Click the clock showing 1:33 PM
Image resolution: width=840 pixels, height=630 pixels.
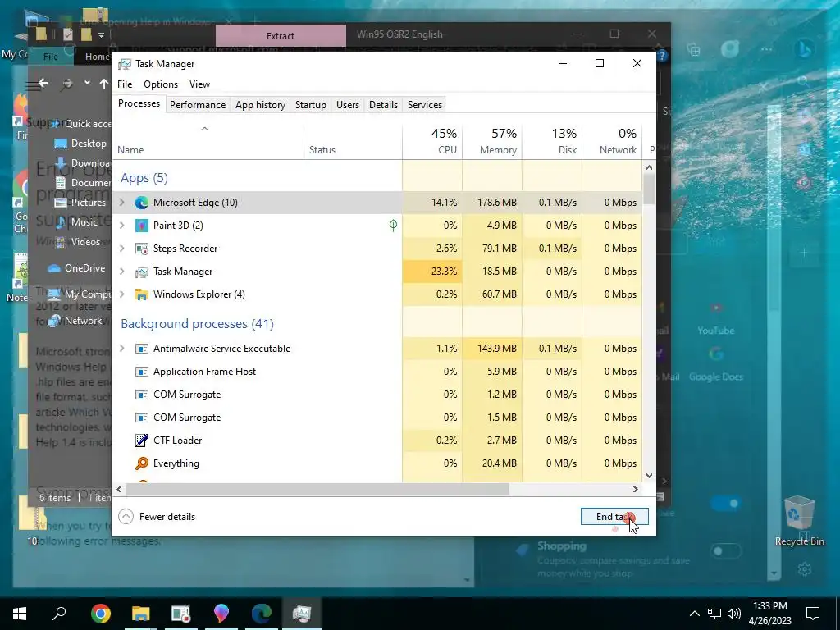click(x=769, y=606)
